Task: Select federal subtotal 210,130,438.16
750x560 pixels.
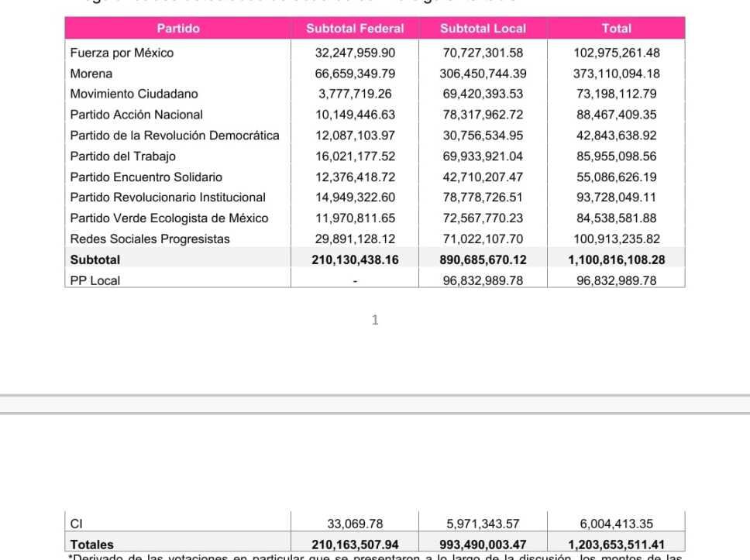Action: point(355,259)
